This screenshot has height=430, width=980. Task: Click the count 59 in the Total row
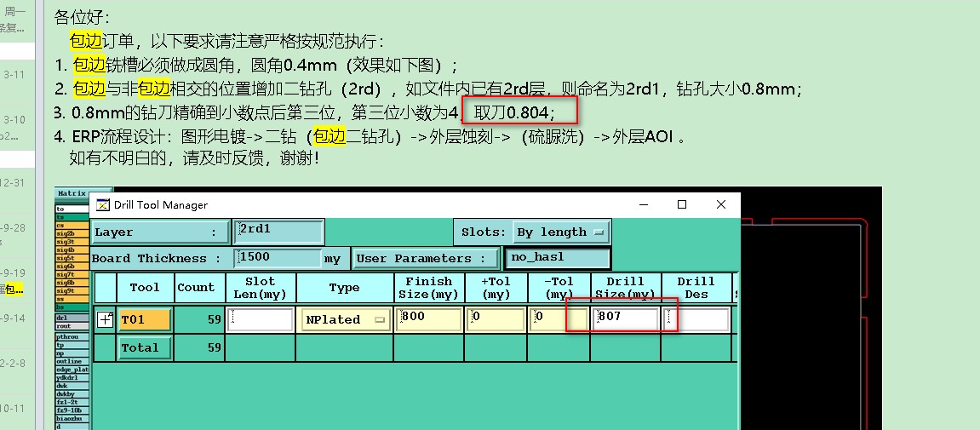coord(215,347)
